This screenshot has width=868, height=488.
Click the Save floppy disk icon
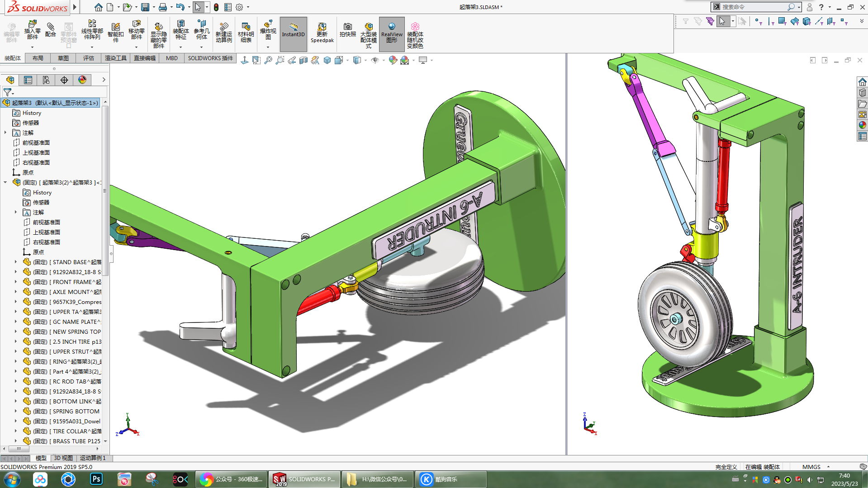tap(145, 7)
